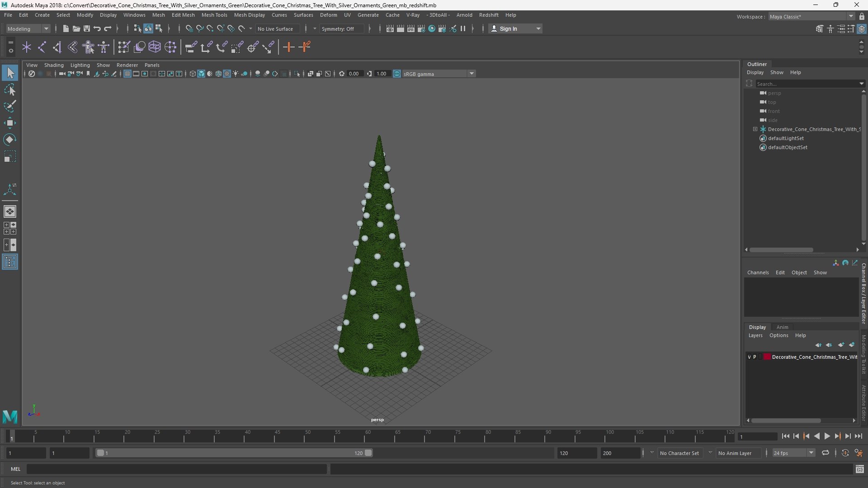868x488 pixels.
Task: Click the New Scene icon
Action: click(x=66, y=28)
